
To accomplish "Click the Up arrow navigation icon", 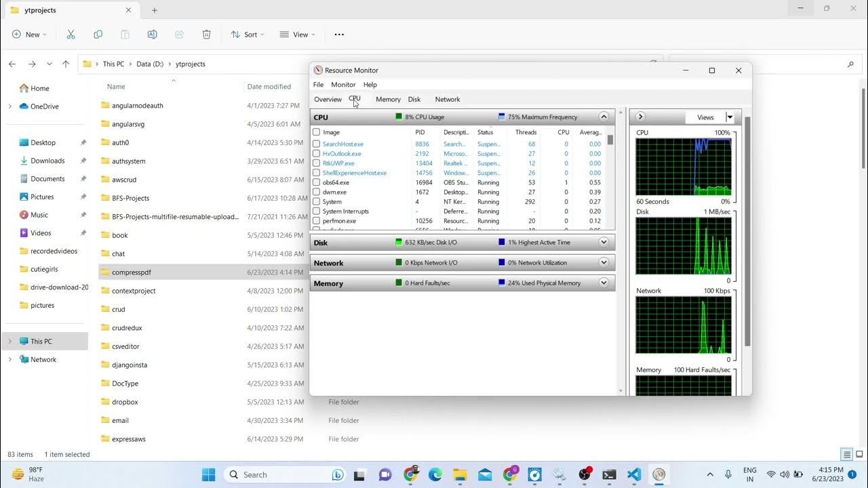I will tap(66, 64).
